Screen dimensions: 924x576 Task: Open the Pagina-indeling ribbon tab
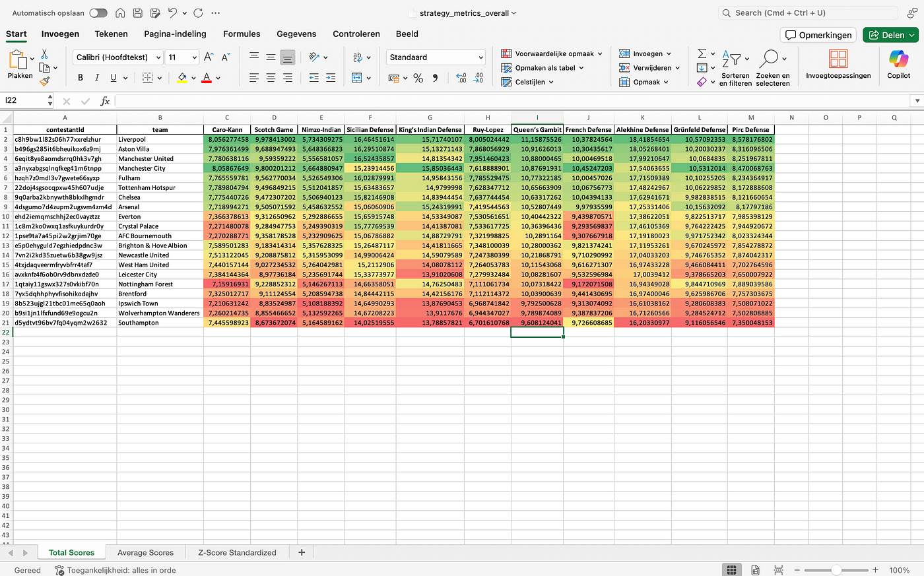pos(175,34)
